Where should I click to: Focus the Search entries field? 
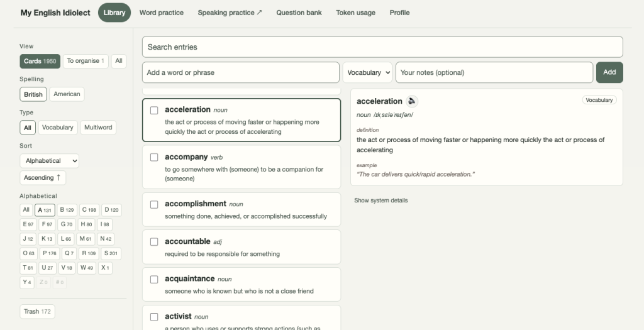(382, 47)
